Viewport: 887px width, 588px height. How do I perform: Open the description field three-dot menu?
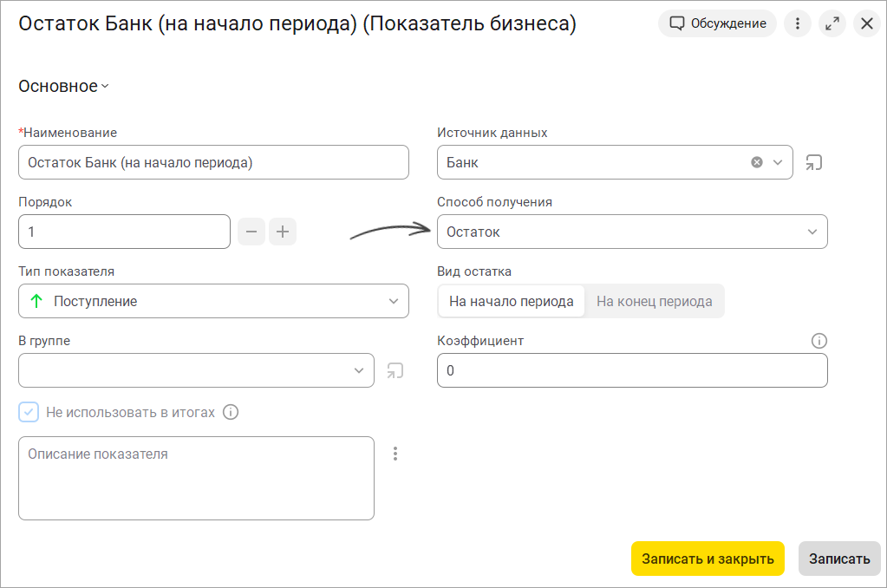pyautogui.click(x=395, y=454)
